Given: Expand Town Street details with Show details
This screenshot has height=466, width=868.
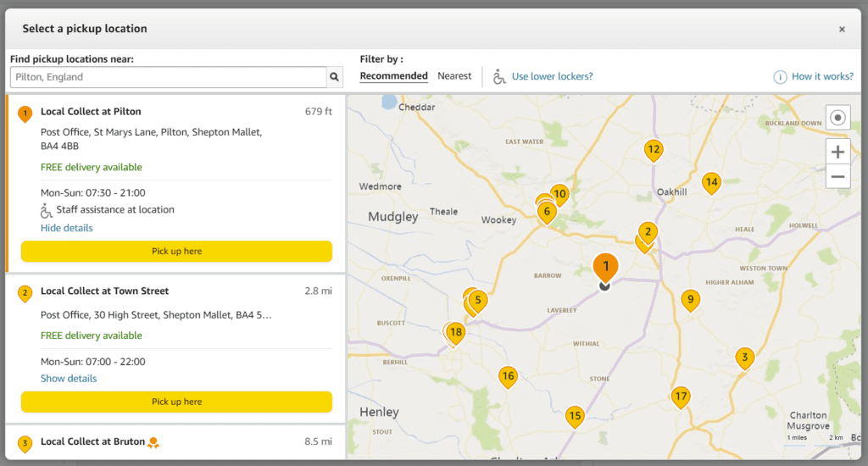Looking at the screenshot, I should 69,379.
